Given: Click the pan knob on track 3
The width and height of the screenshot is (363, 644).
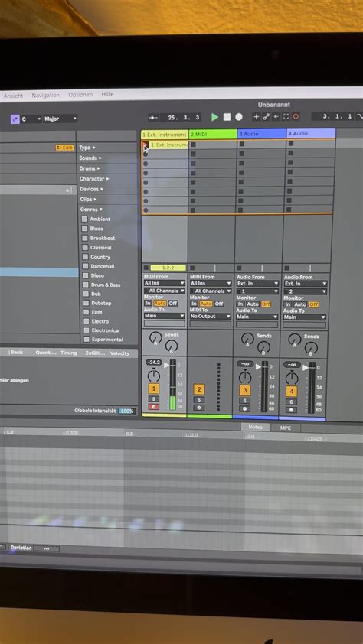Looking at the screenshot, I should pos(245,376).
